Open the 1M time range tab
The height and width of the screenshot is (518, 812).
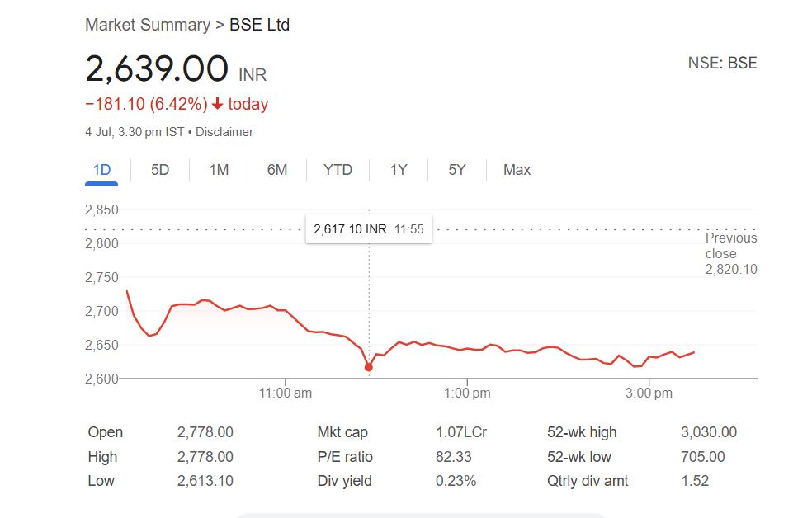click(x=219, y=170)
